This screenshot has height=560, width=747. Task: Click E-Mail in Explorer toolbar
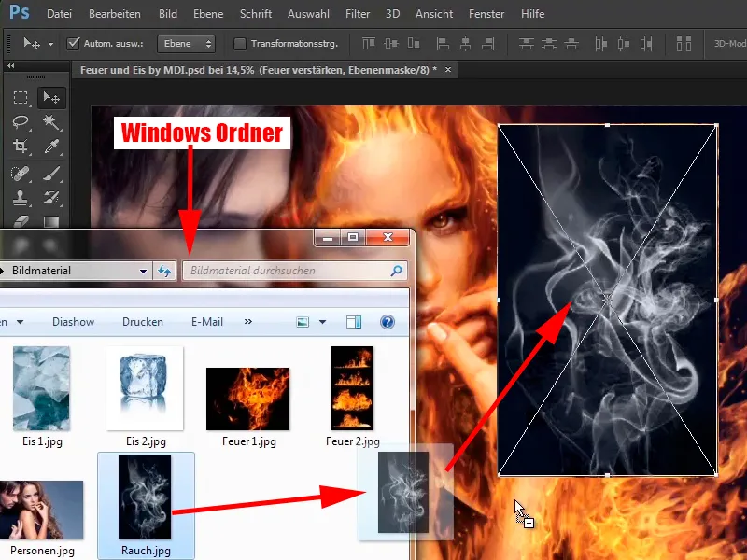[206, 322]
